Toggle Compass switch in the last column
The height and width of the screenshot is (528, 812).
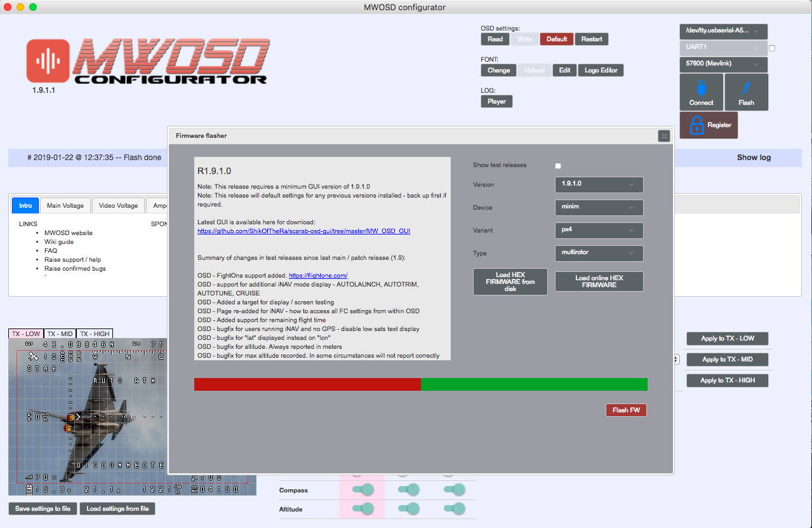point(455,490)
